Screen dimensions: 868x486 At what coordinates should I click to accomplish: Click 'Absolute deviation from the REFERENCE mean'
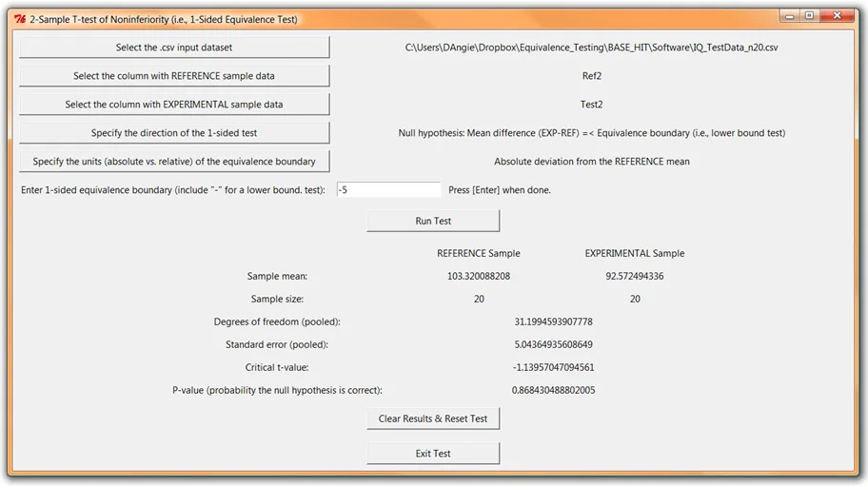coord(592,162)
